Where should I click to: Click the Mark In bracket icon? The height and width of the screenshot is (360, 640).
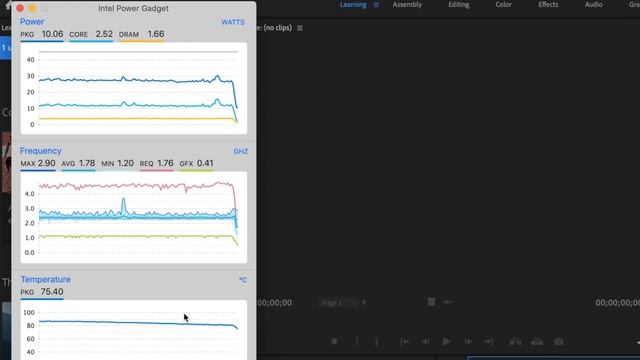357,341
